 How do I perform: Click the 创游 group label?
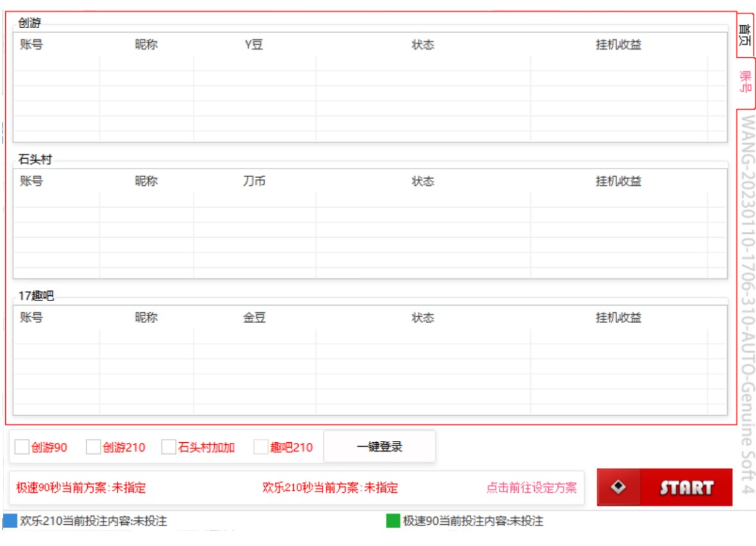pyautogui.click(x=29, y=22)
